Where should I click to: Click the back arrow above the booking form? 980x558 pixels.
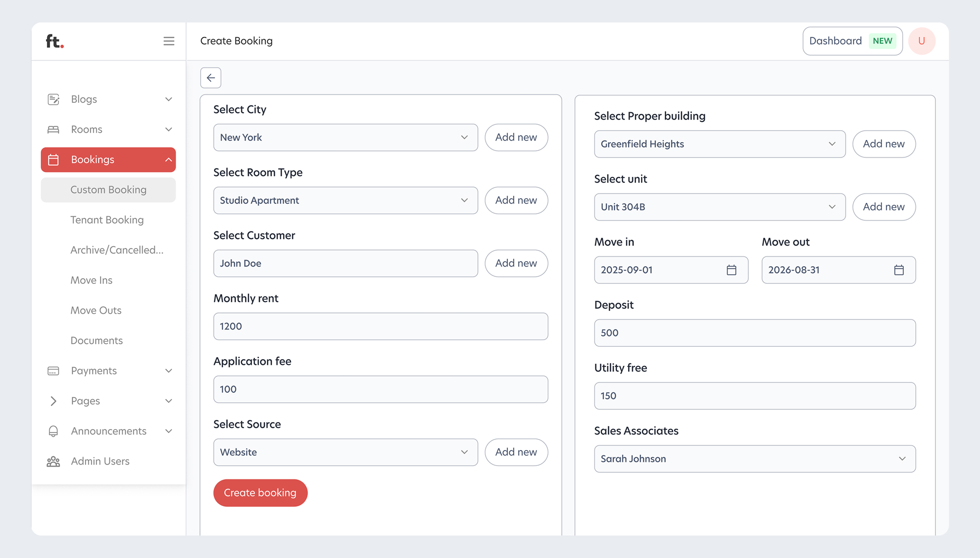(x=211, y=77)
